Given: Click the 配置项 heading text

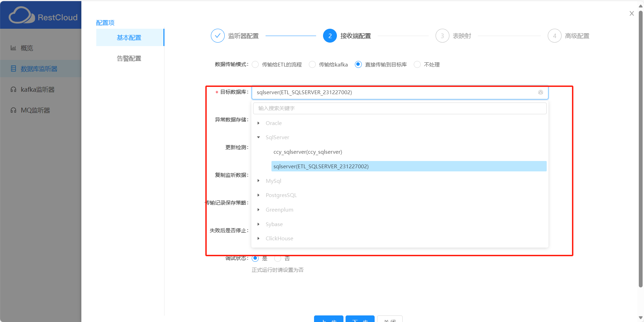Looking at the screenshot, I should point(105,23).
